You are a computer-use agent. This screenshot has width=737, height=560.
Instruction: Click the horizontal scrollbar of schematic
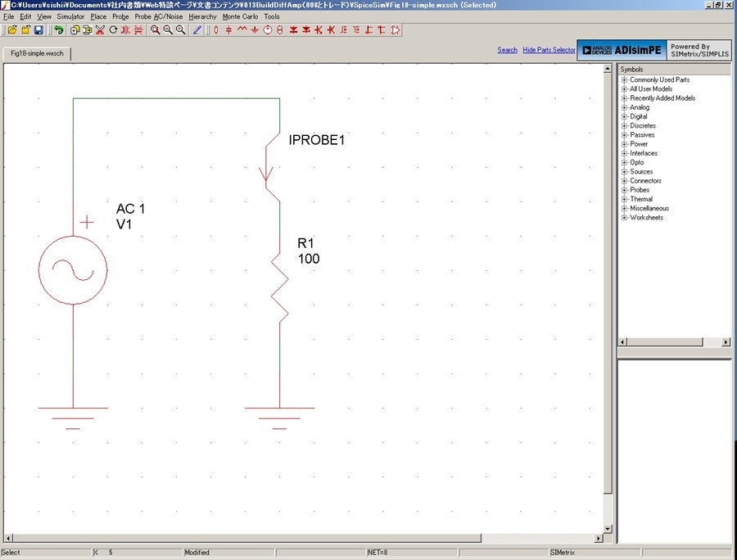tap(244, 538)
